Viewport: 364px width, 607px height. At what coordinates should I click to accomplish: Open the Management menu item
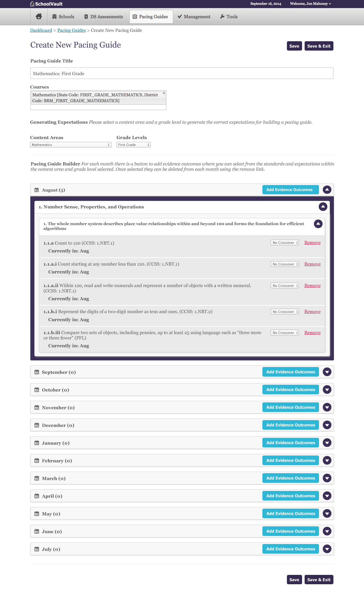pyautogui.click(x=194, y=17)
